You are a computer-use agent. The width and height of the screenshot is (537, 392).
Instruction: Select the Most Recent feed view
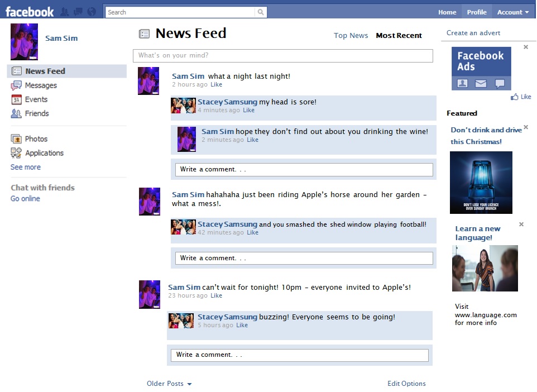point(399,36)
